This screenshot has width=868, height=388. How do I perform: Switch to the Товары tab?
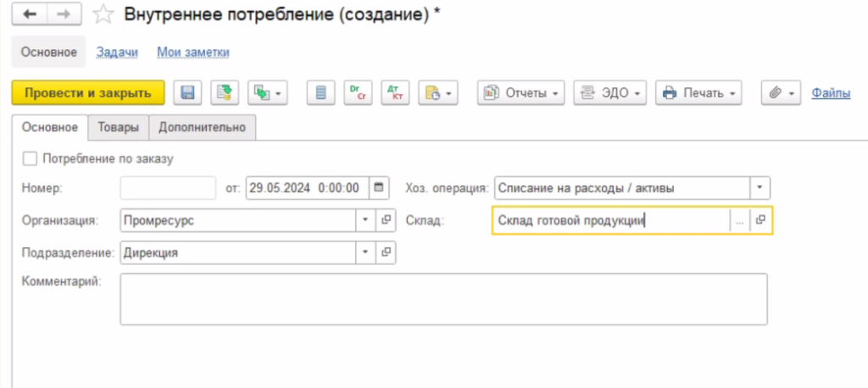118,127
